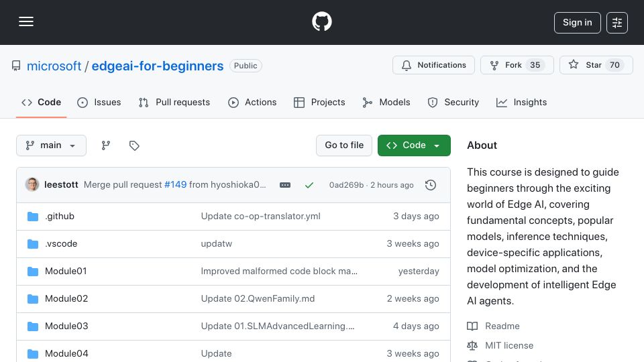The image size is (644, 362).
Task: Click the folder icon for Module01
Action: click(33, 271)
